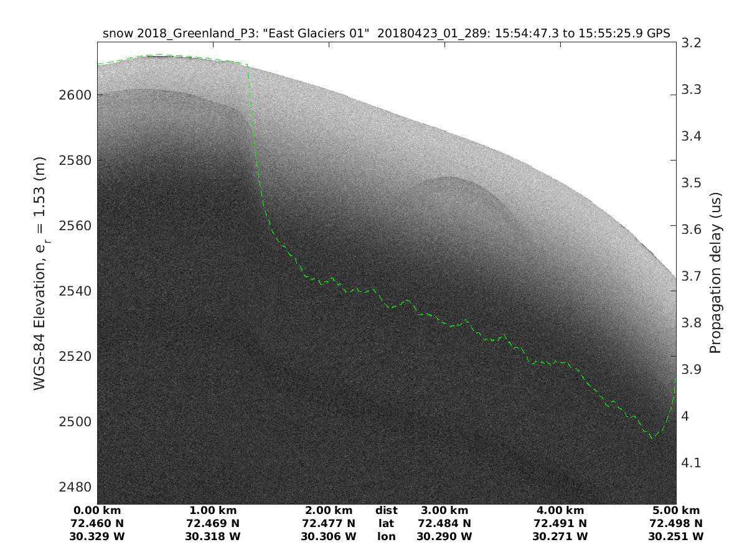Click the longitude label 30.318 W
The image size is (747, 560).
[213, 536]
